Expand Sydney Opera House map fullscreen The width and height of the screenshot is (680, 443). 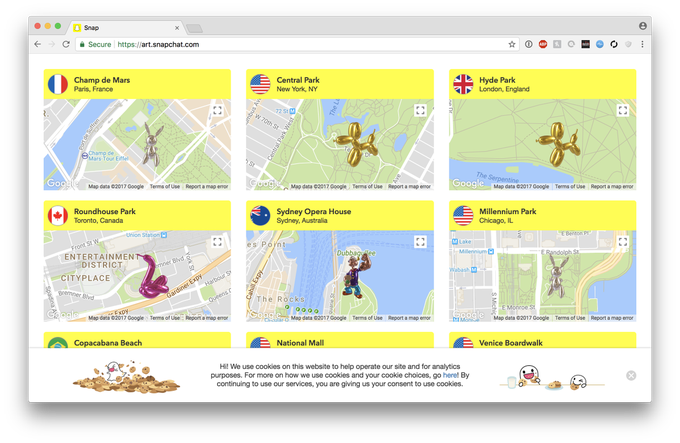click(x=420, y=242)
